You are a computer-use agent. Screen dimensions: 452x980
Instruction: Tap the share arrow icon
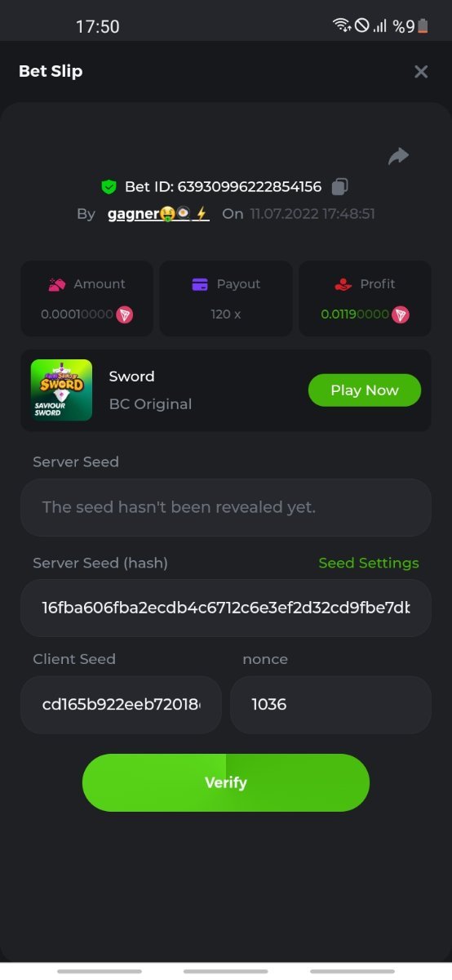(x=398, y=156)
